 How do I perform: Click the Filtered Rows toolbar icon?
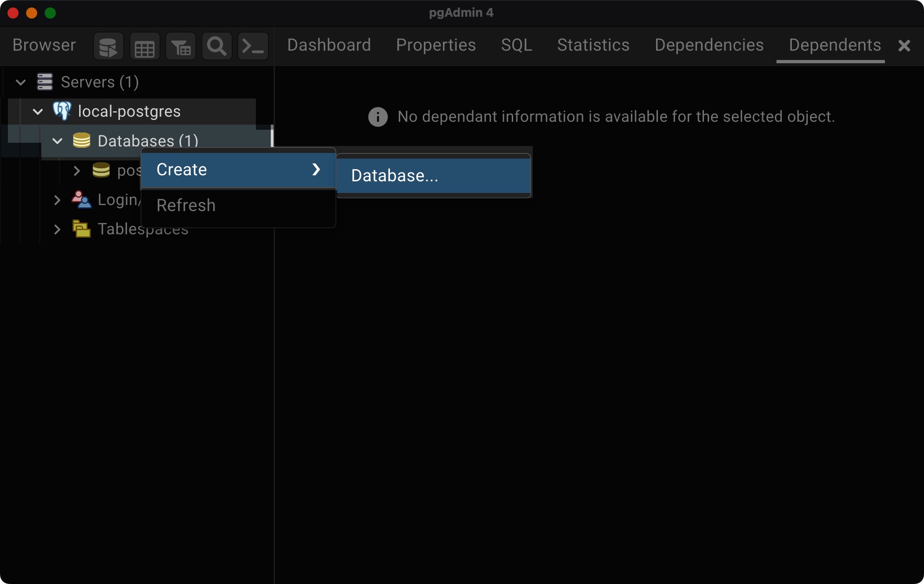pos(181,46)
